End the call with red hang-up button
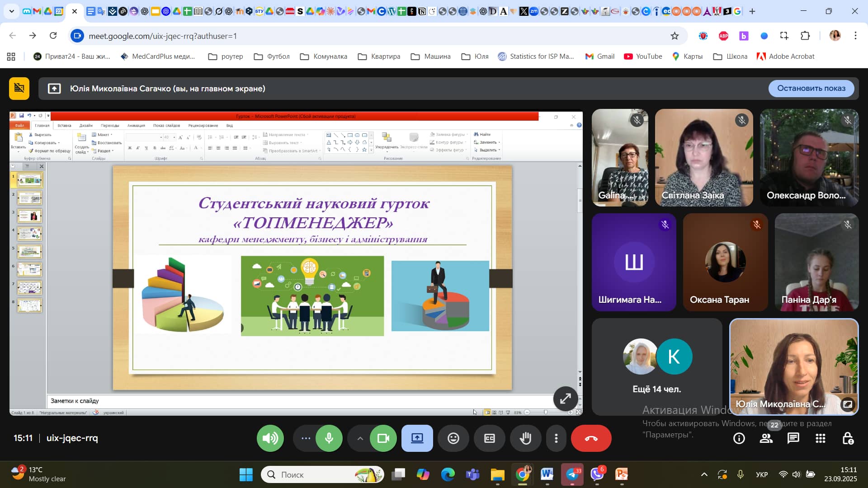868x488 pixels. 591,438
